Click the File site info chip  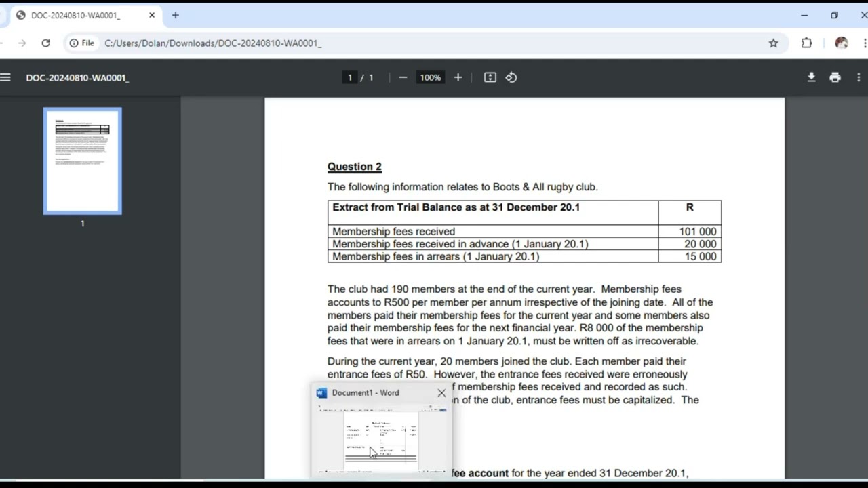(x=82, y=43)
